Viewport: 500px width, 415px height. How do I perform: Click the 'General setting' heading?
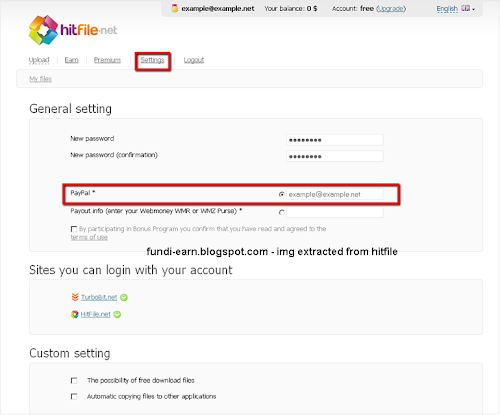[70, 109]
